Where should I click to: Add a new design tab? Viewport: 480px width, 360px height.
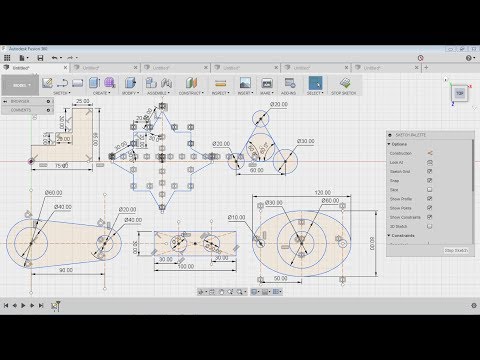[426, 68]
